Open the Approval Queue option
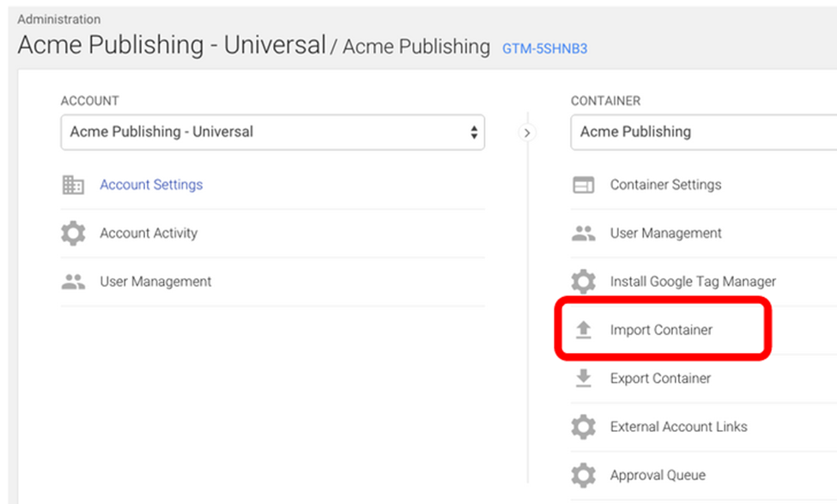837x504 pixels. coord(658,475)
